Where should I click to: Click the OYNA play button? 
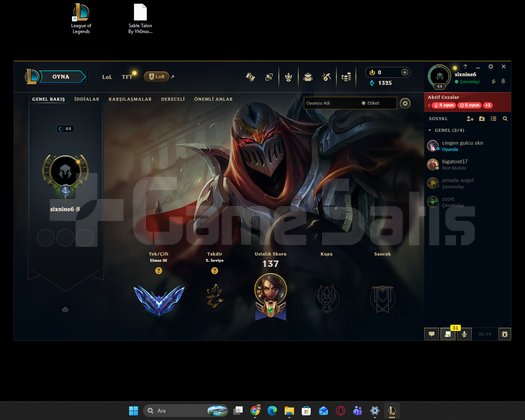click(62, 77)
